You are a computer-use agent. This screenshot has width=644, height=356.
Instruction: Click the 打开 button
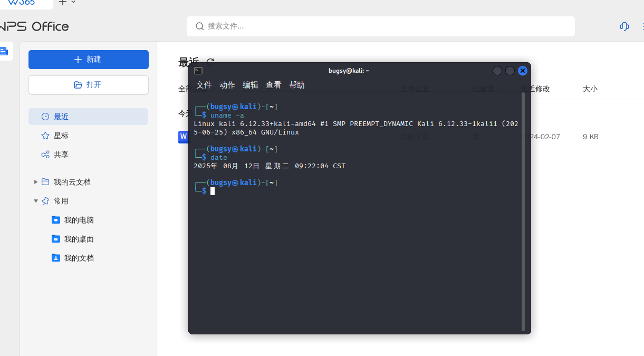(89, 85)
